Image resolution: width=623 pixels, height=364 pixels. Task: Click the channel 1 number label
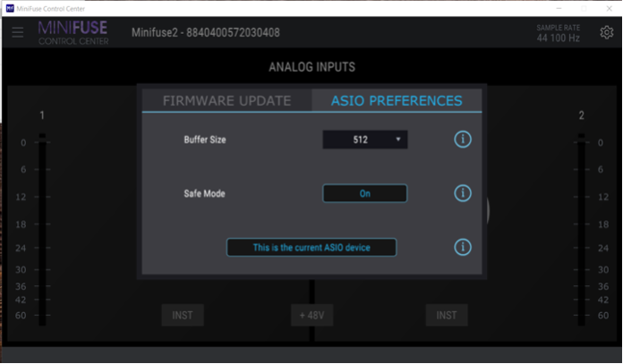point(42,115)
